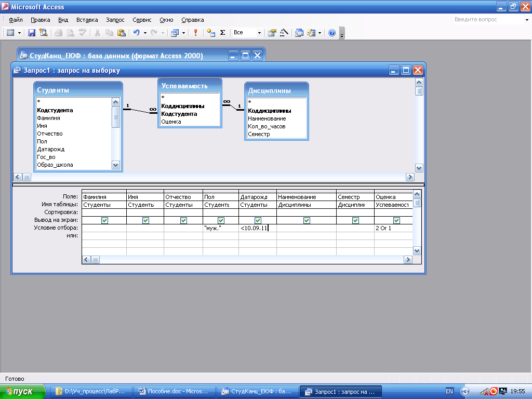Open the Top Values 'Все' combo box
The width and height of the screenshot is (532, 399).
click(247, 33)
